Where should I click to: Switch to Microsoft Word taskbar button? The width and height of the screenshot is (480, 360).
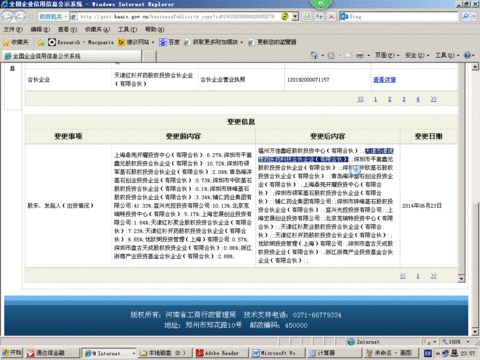coord(278,353)
